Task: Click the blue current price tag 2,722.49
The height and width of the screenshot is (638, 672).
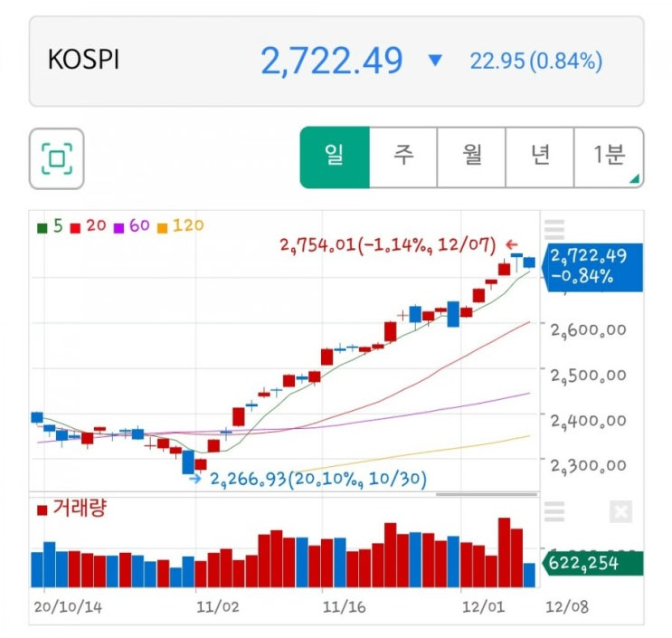Action: point(592,267)
